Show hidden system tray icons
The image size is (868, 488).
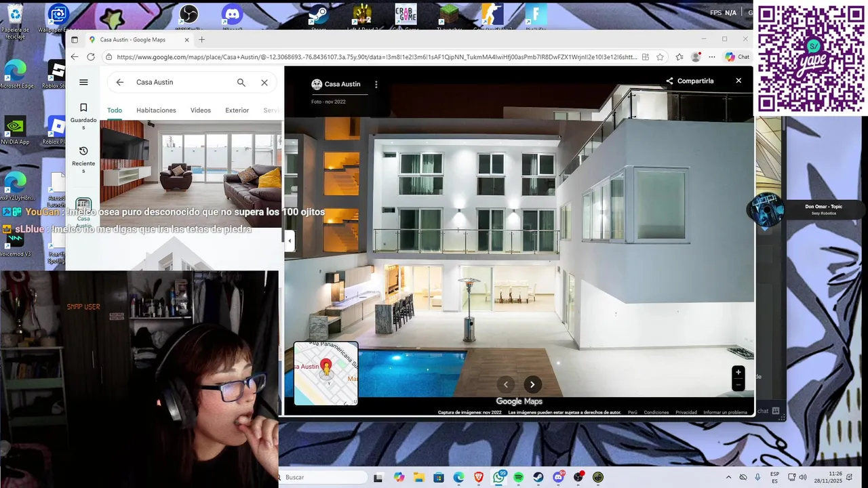[x=729, y=477]
